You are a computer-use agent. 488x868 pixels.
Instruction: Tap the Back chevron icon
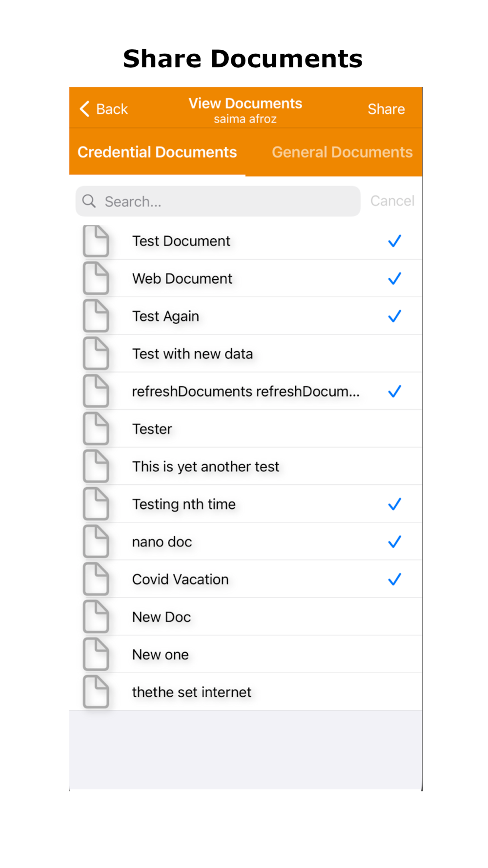(x=84, y=109)
